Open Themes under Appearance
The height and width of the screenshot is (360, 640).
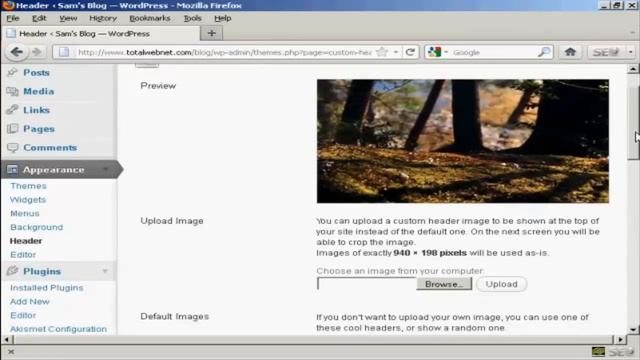pos(29,186)
